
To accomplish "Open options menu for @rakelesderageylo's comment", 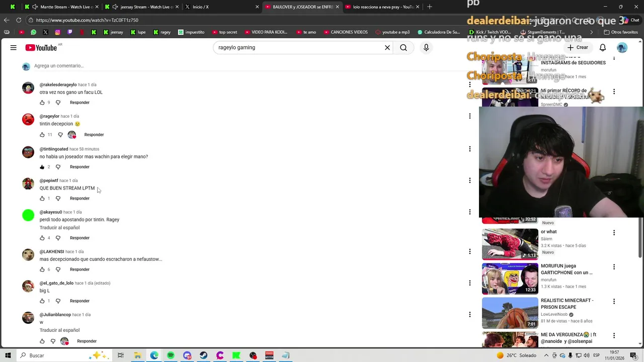I will coord(470,84).
